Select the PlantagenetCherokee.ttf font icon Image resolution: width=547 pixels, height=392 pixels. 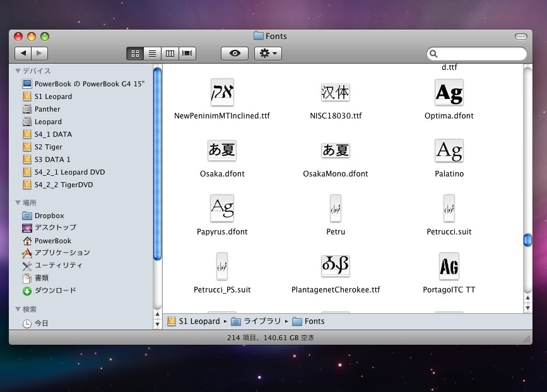(x=335, y=267)
